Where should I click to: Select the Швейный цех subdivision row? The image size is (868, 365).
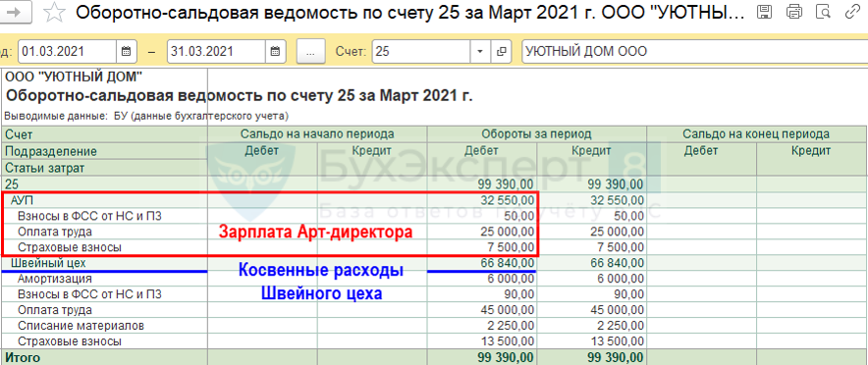click(434, 263)
